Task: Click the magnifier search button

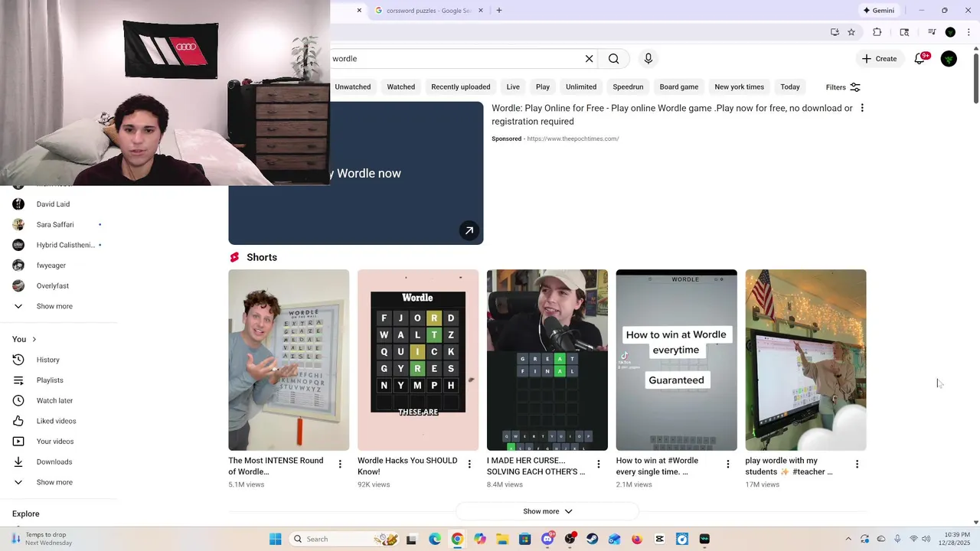Action: (614, 59)
